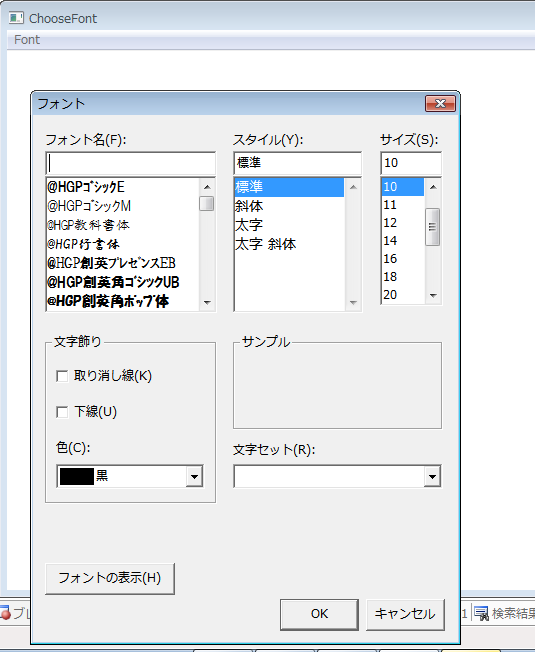The width and height of the screenshot is (535, 652).
Task: Enable 取り消し線(K) strikethrough checkbox
Action: click(62, 376)
